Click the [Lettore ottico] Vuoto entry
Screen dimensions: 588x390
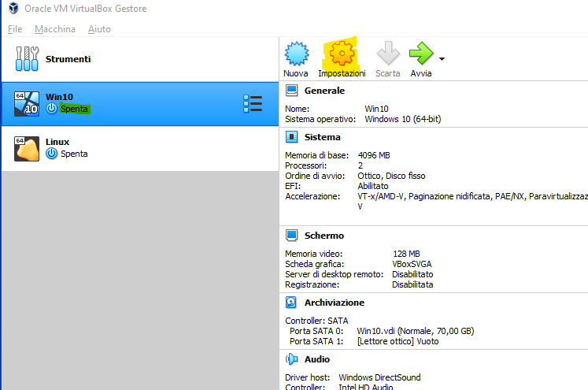398,341
